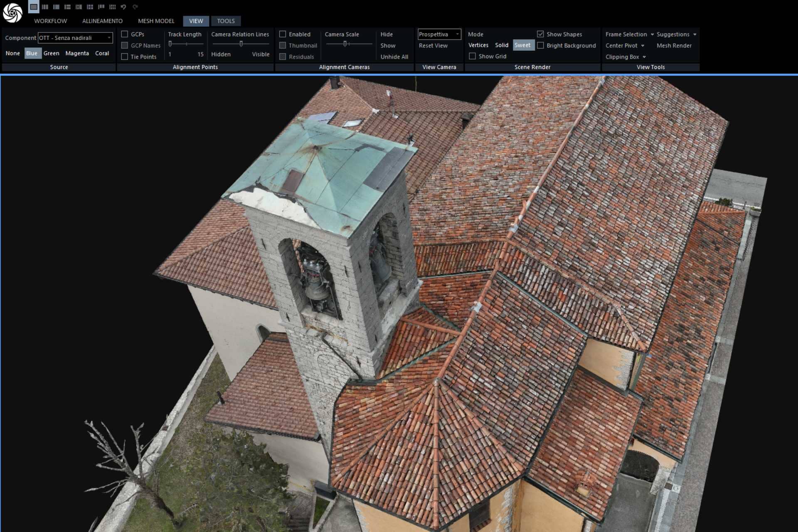Switch to the six-pane grid layout icon
This screenshot has width=798, height=532.
112,7
